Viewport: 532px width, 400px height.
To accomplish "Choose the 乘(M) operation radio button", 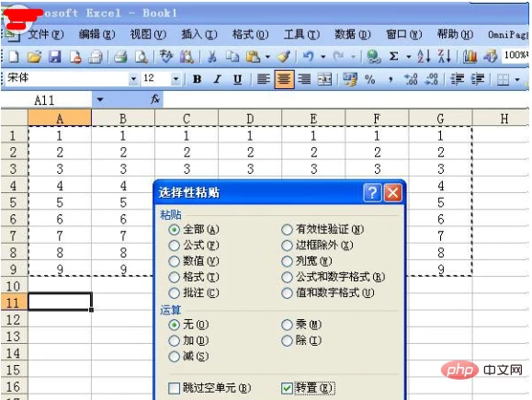I will coord(287,325).
